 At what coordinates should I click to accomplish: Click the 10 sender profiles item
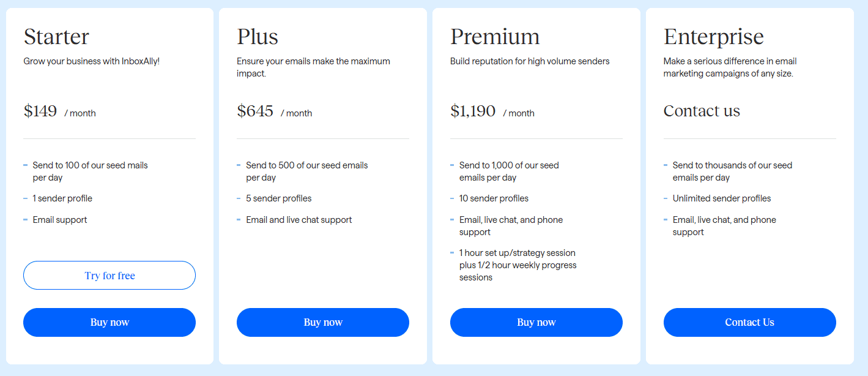[x=494, y=198]
